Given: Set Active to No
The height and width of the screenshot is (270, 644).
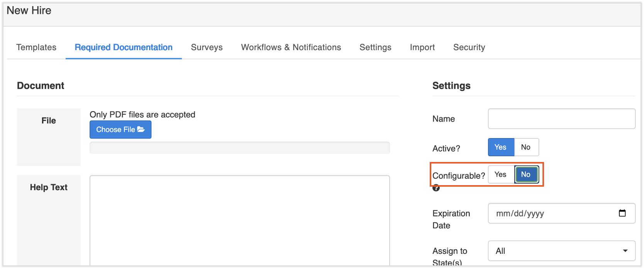Looking at the screenshot, I should 526,147.
